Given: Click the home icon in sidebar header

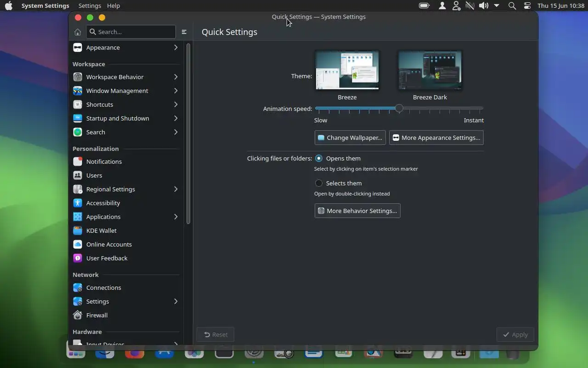Looking at the screenshot, I should [77, 32].
